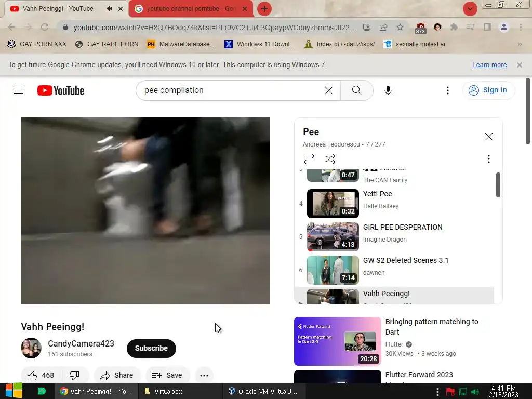The height and width of the screenshot is (399, 532).
Task: Open a new tab with plus button
Action: click(x=264, y=9)
